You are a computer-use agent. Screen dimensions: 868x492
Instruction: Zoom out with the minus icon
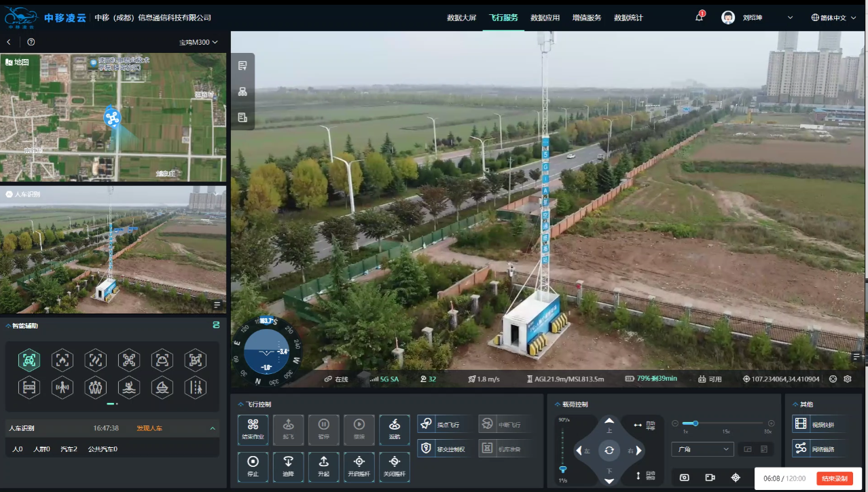point(675,423)
